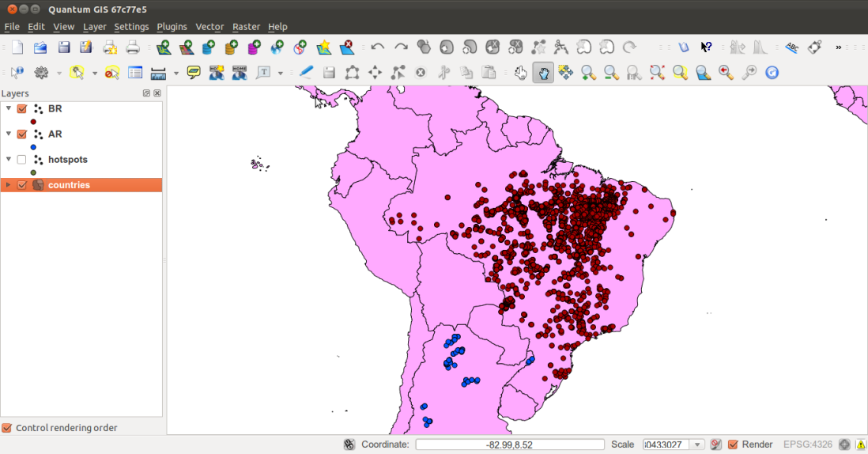
Task: Click the EPSG:4326 projection label
Action: point(807,445)
